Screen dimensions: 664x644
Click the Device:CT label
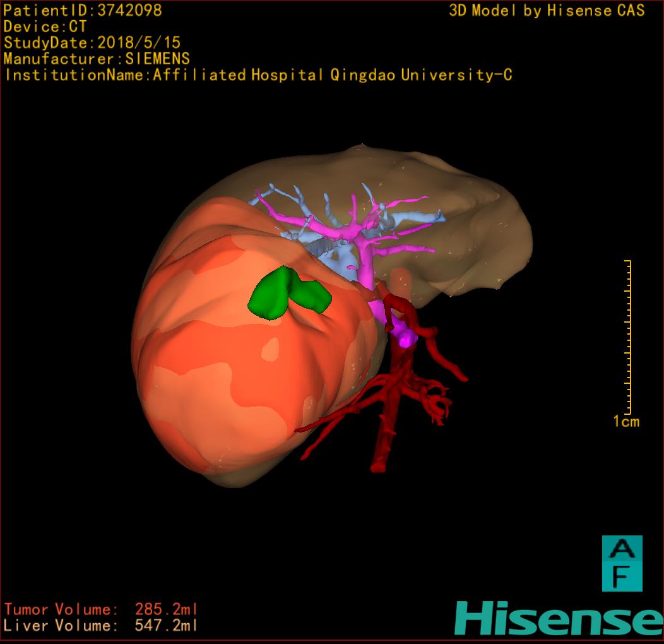[45, 27]
